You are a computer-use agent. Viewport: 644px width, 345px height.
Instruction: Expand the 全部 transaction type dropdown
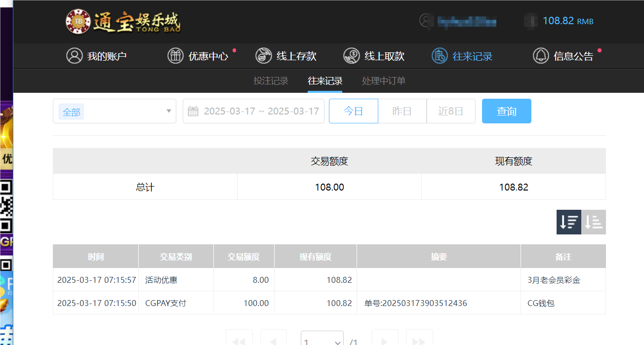(x=114, y=111)
